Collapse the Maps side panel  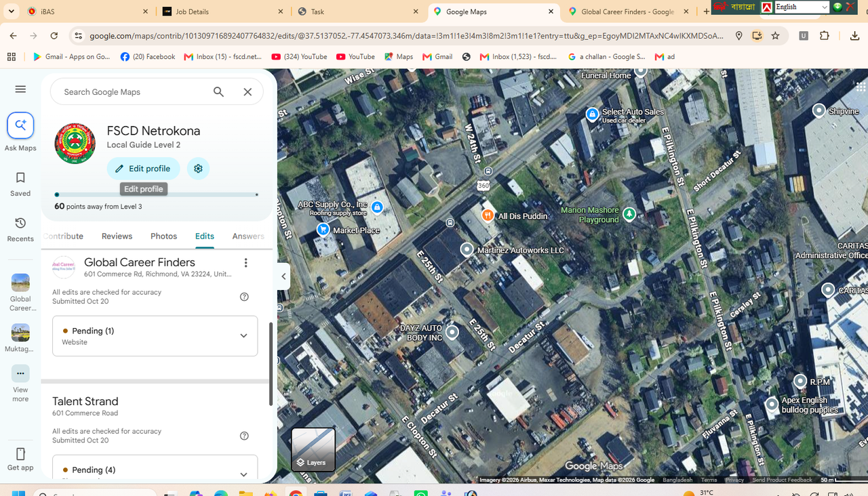click(283, 276)
